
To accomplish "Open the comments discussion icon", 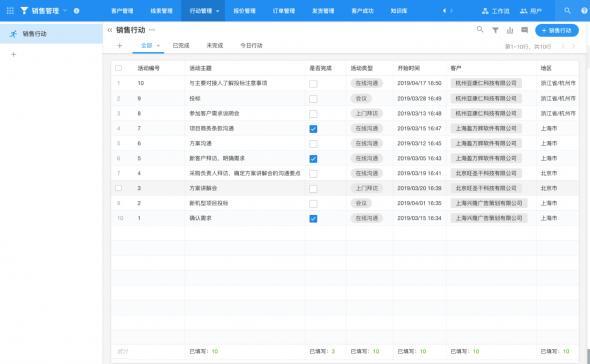I will pos(525,30).
